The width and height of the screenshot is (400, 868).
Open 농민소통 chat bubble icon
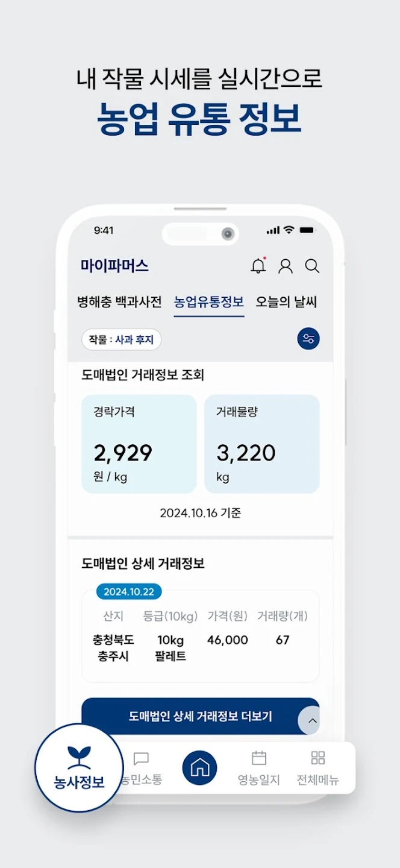[x=141, y=768]
